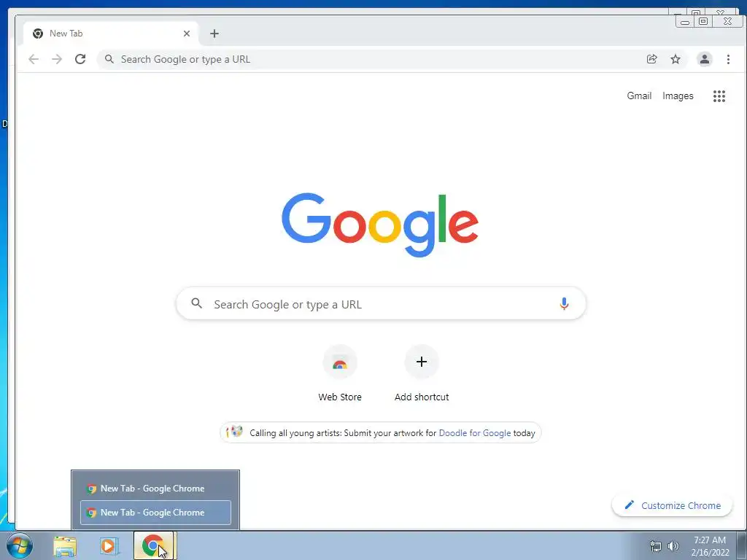Restore down the front Chrome window
Viewport: 747px width, 560px height.
coord(703,21)
